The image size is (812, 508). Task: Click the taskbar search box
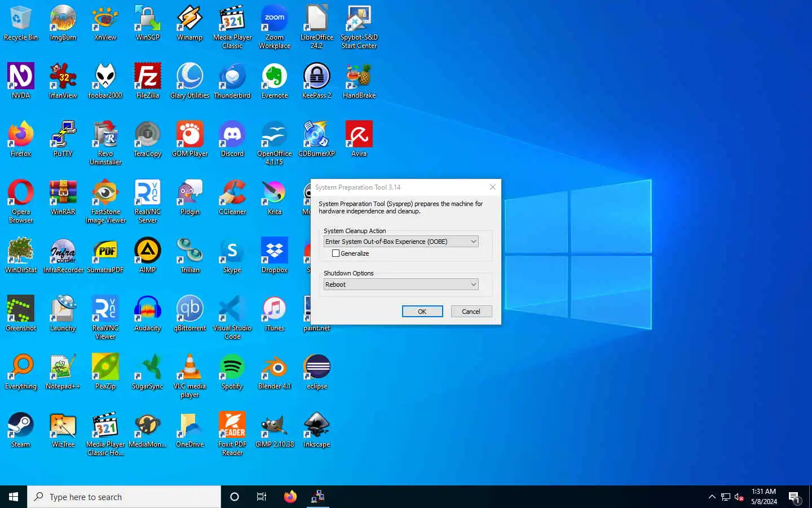pyautogui.click(x=124, y=497)
